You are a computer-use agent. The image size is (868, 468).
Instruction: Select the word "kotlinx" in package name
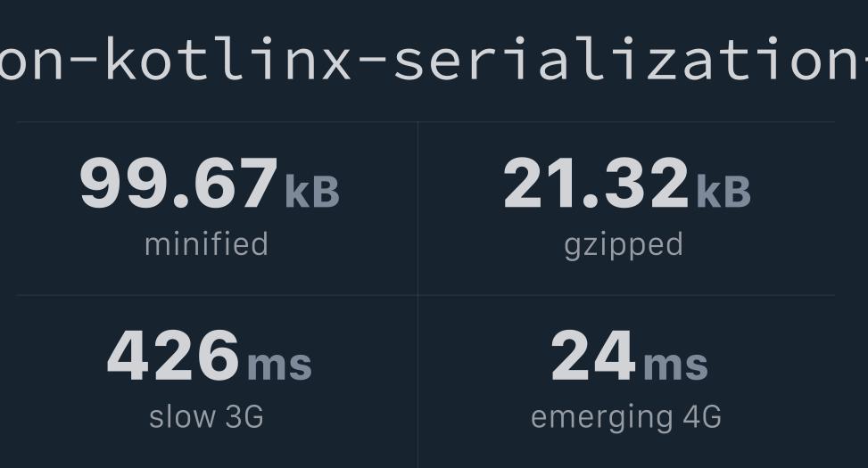[228, 59]
